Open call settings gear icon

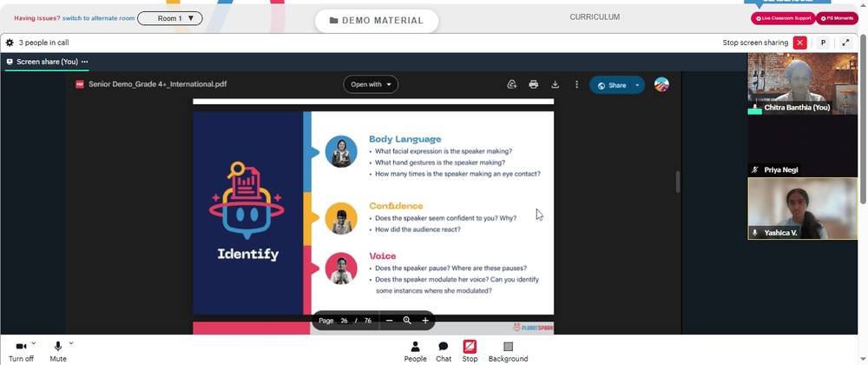[x=10, y=43]
